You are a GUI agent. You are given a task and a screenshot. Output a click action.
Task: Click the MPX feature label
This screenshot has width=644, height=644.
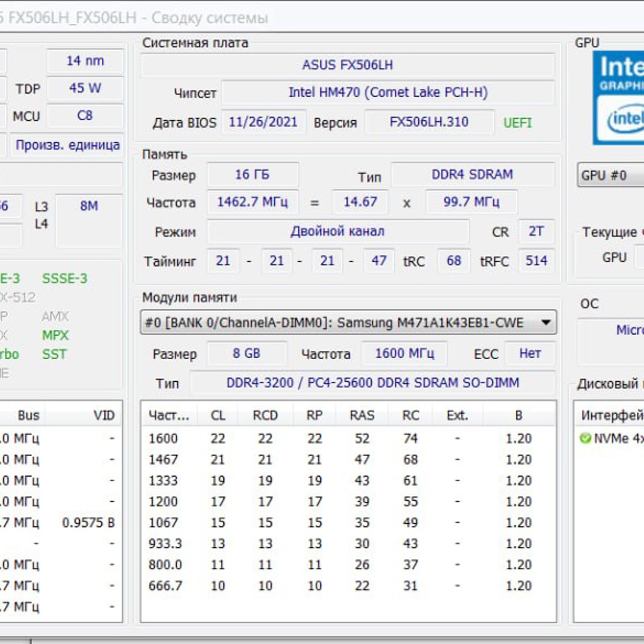pos(55,335)
